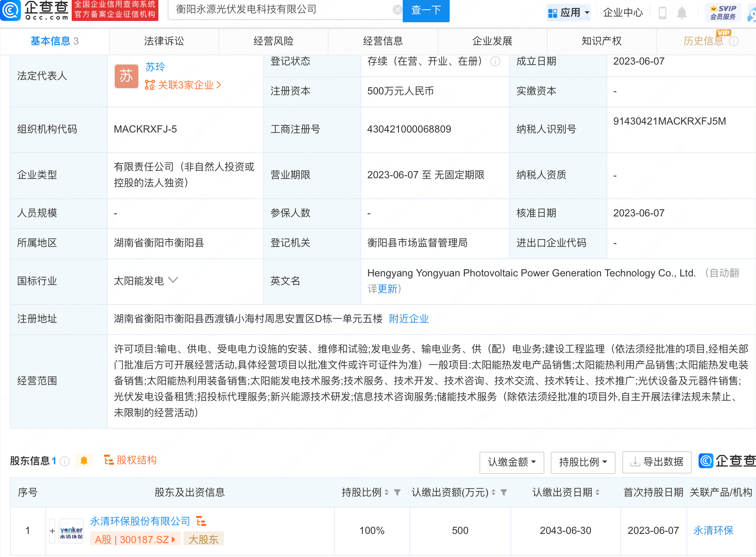Select 衡阳县市场监督管理局 authority text
This screenshot has width=756, height=557.
(417, 243)
